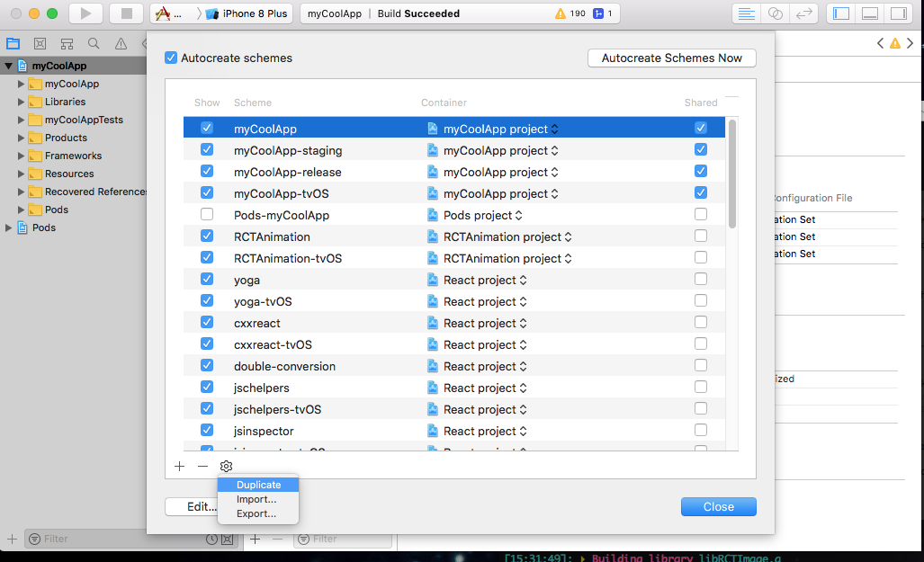Collapse the myCoolApp project in navigator

tap(7, 65)
